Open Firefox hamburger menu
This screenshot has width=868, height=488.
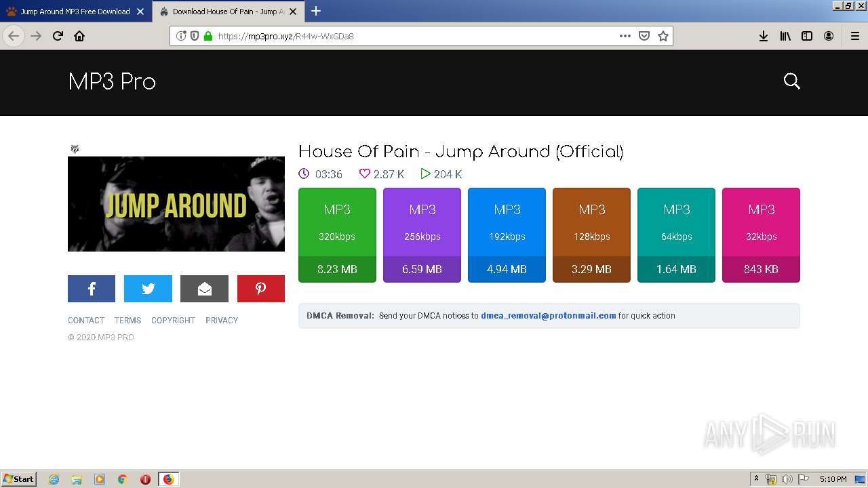[x=855, y=36]
